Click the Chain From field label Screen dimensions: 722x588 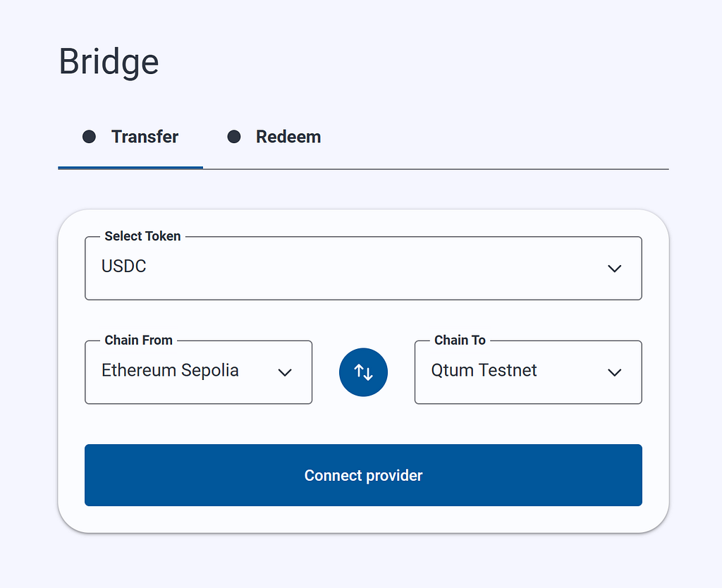click(138, 341)
